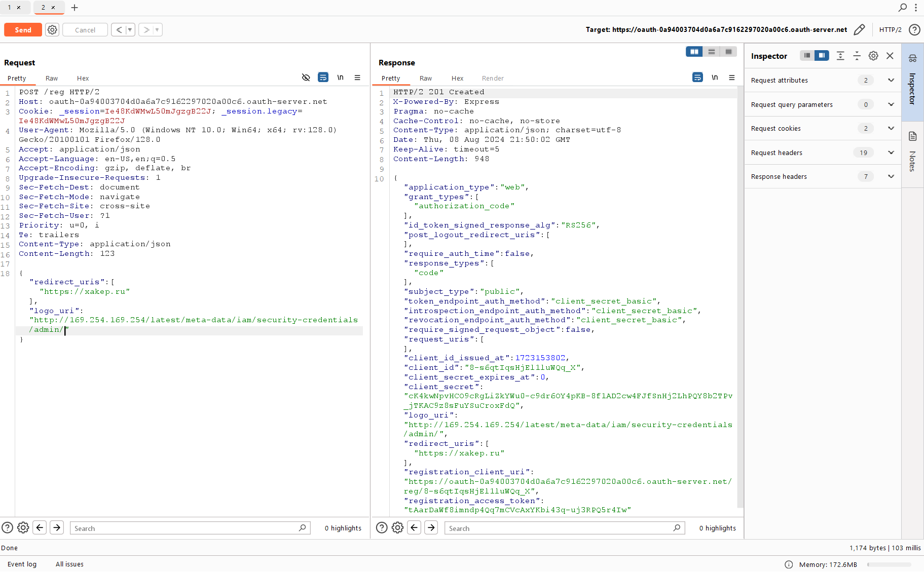This screenshot has width=924, height=572.
Task: Switch to repeater tab 1
Action: pos(10,8)
